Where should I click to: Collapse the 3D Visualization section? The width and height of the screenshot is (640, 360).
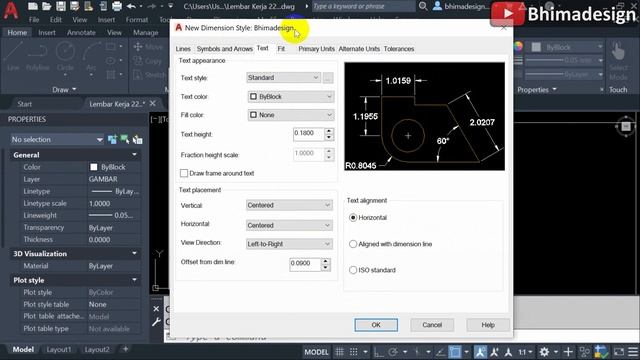[134, 253]
